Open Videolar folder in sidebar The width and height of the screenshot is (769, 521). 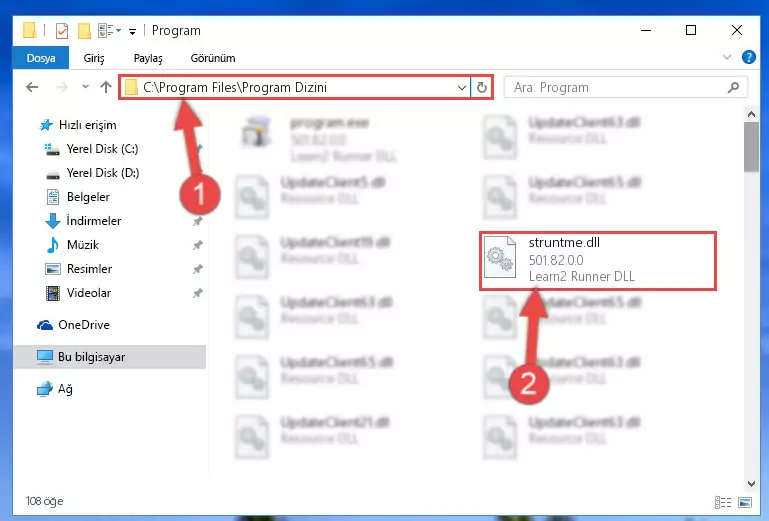(89, 293)
